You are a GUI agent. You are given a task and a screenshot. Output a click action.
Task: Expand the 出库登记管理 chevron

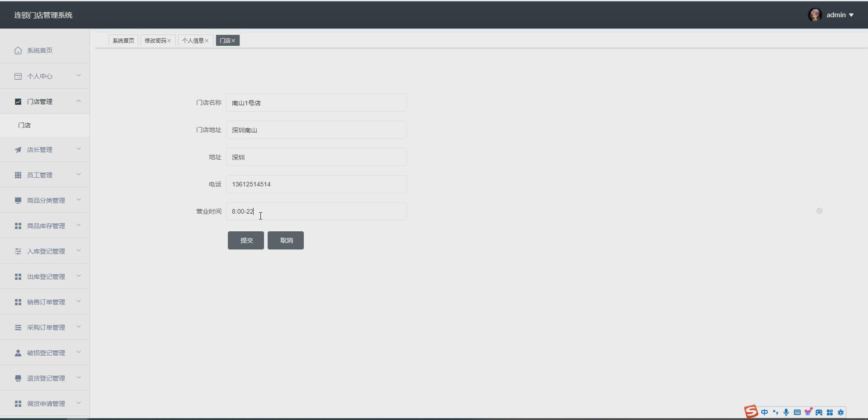[79, 276]
